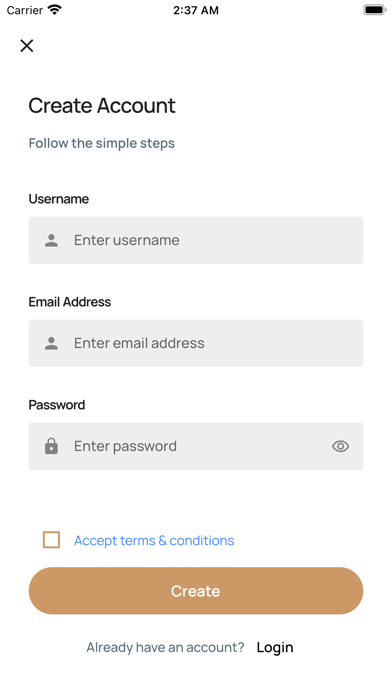The height and width of the screenshot is (696, 392).
Task: Tap the lock icon in the Password field
Action: (x=51, y=446)
